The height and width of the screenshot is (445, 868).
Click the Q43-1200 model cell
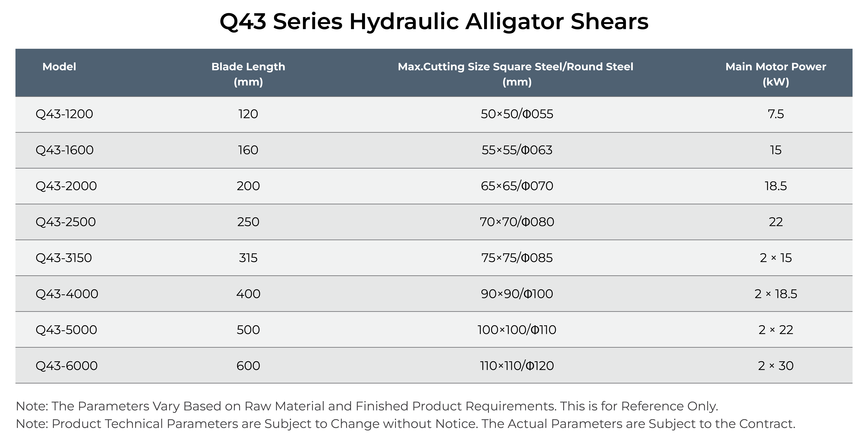coord(64,114)
